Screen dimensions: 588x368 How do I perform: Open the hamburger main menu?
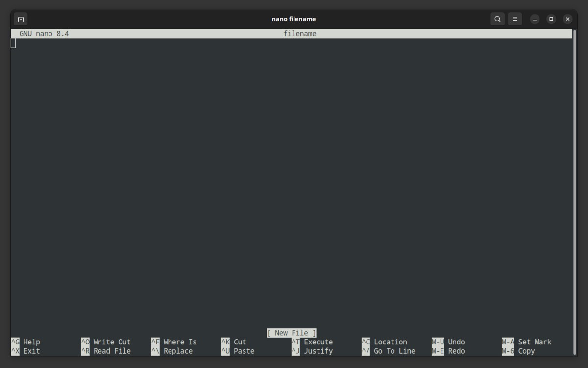(x=514, y=19)
